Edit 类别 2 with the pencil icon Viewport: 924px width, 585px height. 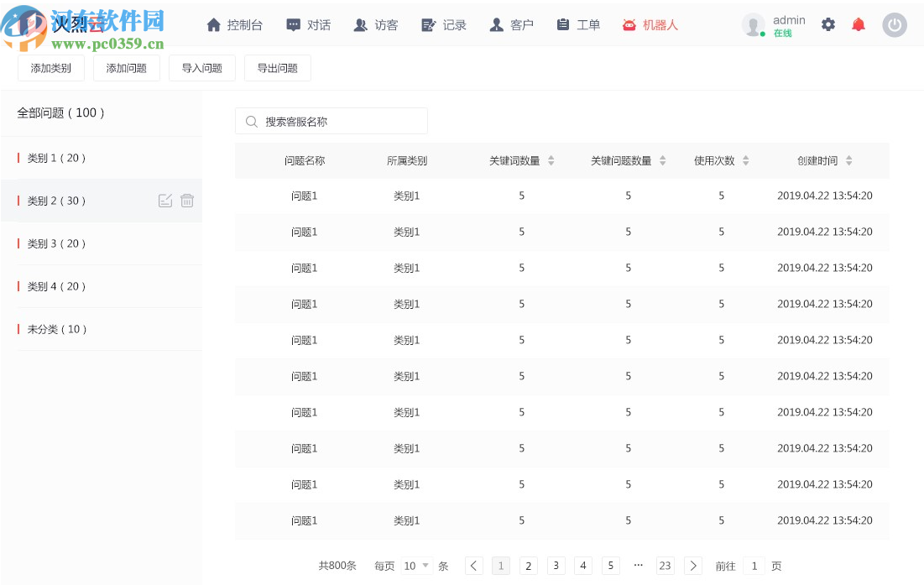[x=165, y=201]
